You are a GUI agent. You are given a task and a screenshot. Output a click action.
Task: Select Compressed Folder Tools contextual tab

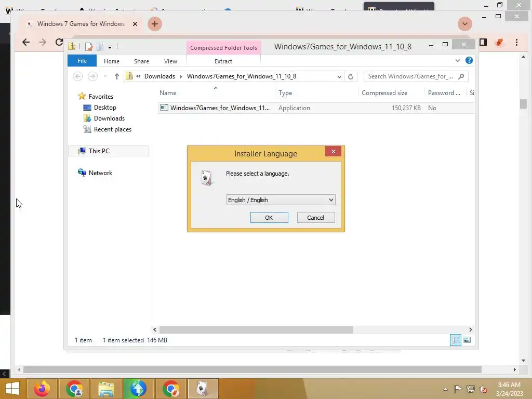[223, 48]
